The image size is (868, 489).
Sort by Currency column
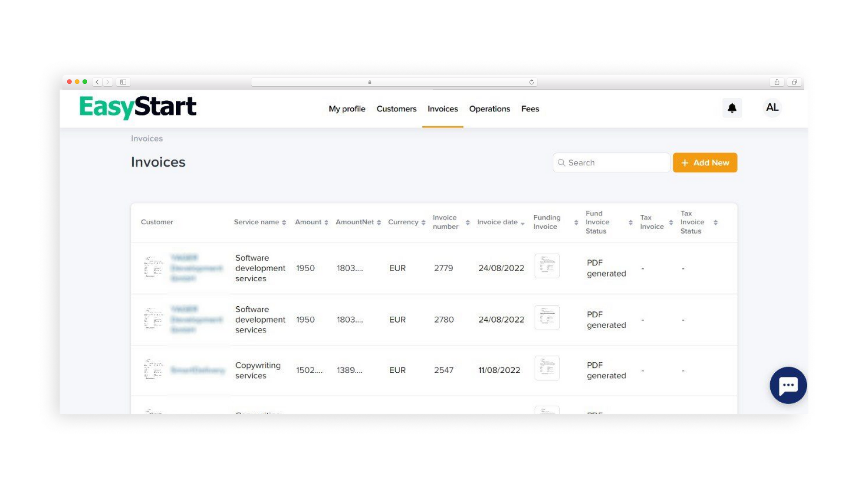[406, 222]
